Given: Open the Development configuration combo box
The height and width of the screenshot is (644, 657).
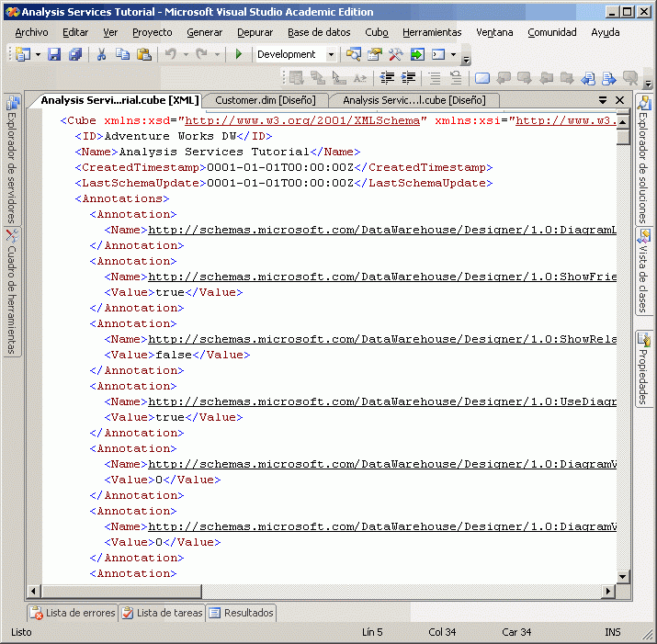Looking at the screenshot, I should click(x=295, y=54).
